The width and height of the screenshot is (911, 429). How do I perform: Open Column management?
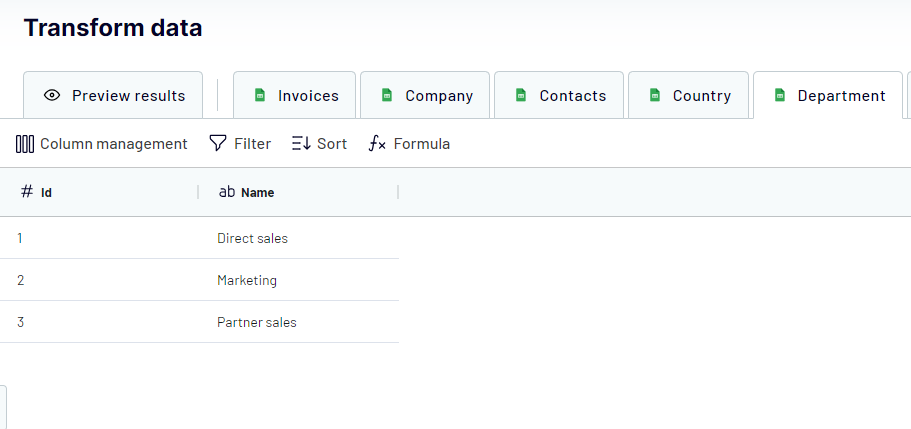point(113,144)
